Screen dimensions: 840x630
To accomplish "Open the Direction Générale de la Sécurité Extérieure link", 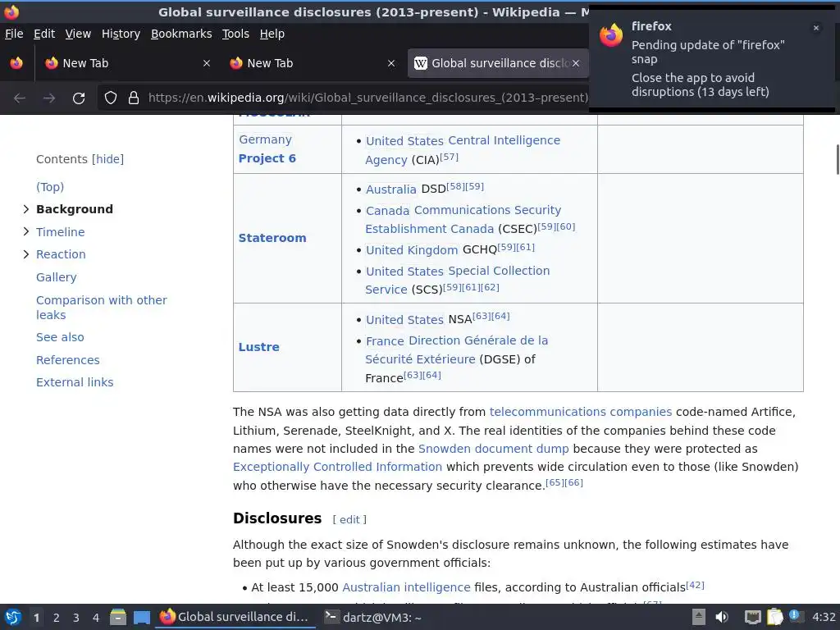I will (x=456, y=349).
